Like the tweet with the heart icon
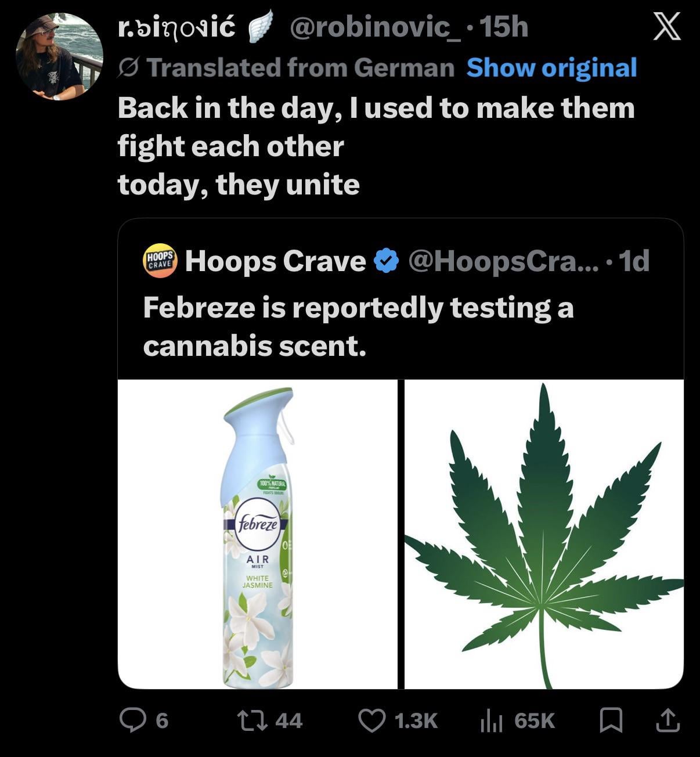The image size is (700, 757). 372,720
